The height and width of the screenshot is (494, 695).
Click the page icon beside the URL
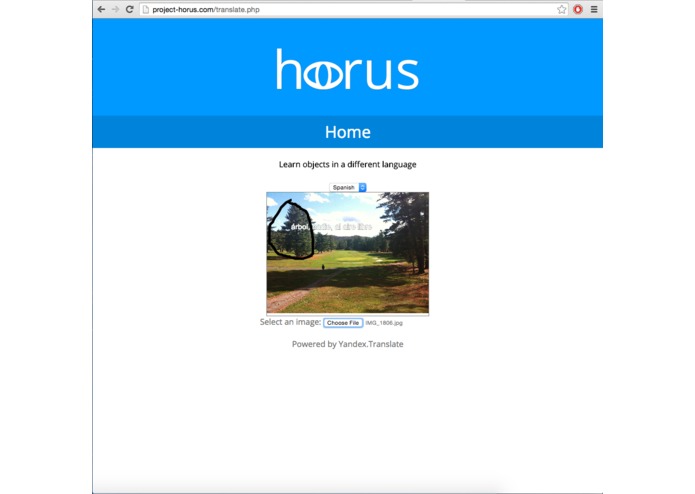coord(145,9)
